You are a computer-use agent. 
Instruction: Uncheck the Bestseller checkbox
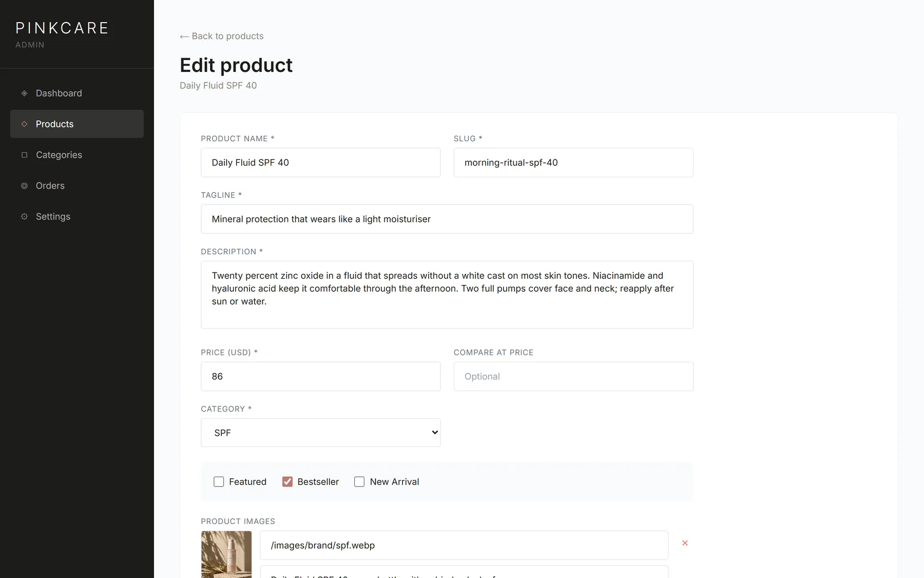tap(287, 481)
